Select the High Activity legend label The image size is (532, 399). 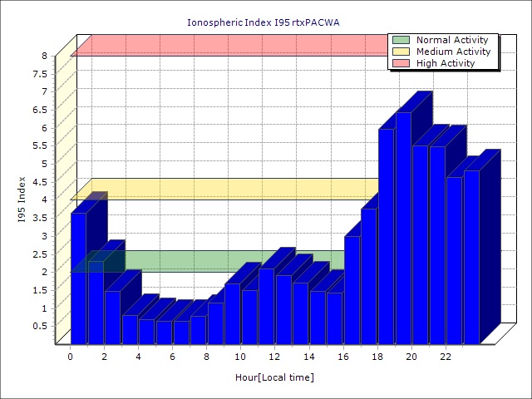pyautogui.click(x=446, y=63)
